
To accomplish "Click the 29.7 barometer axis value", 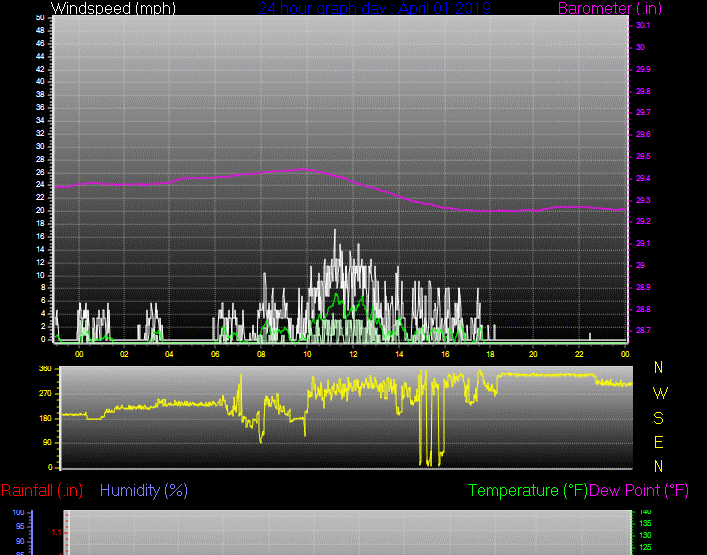I will click(643, 112).
